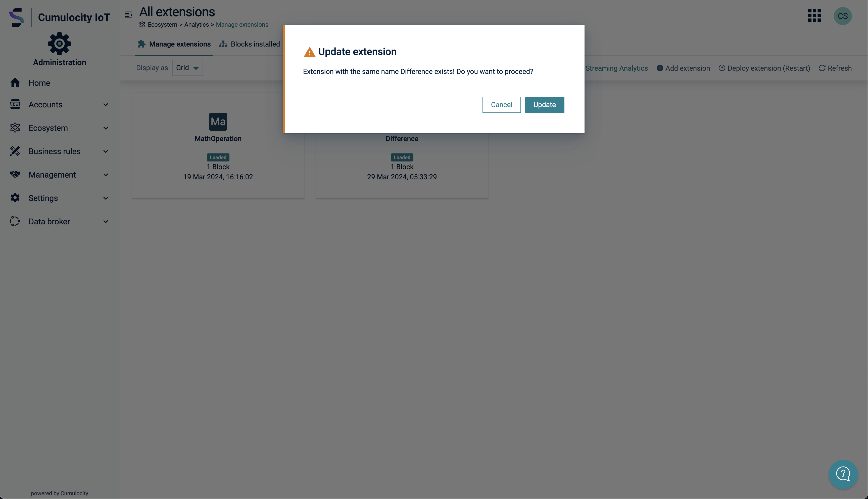Click the Cancel button in dialog

501,104
